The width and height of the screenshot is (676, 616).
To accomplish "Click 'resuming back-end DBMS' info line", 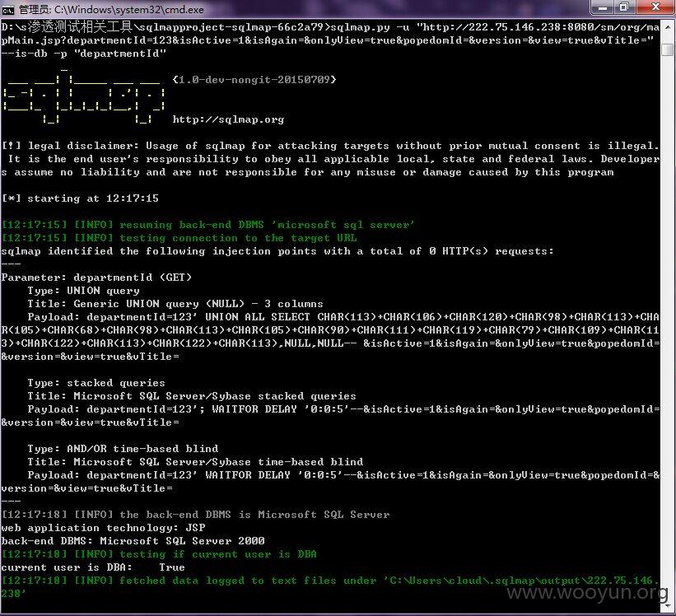I will (x=207, y=225).
